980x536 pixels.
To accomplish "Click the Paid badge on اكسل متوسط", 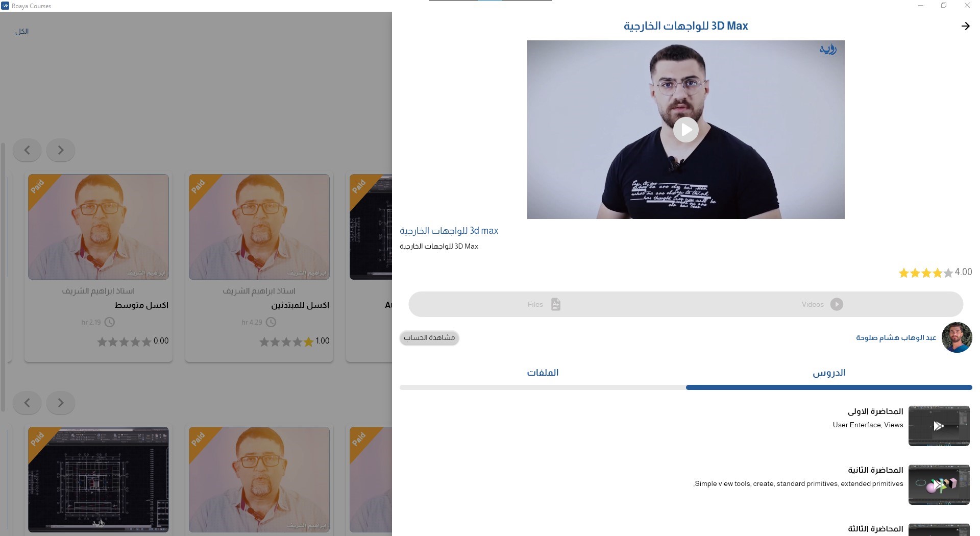I will tap(38, 186).
